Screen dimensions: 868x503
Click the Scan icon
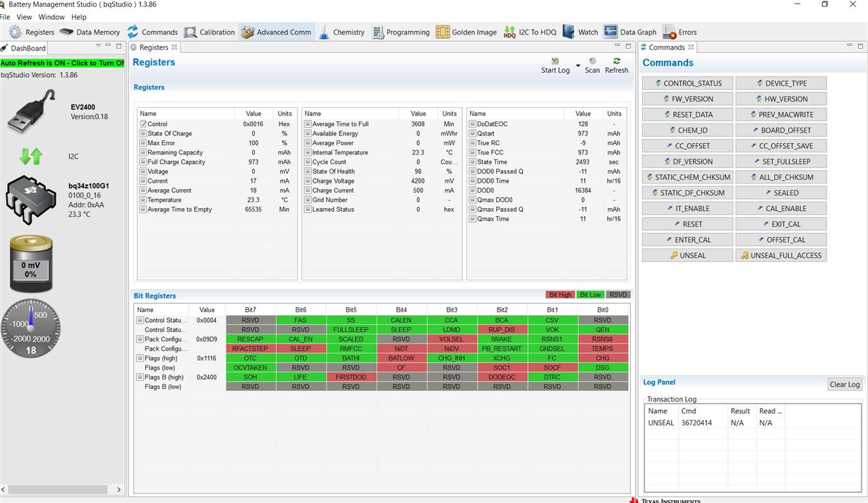(x=592, y=61)
